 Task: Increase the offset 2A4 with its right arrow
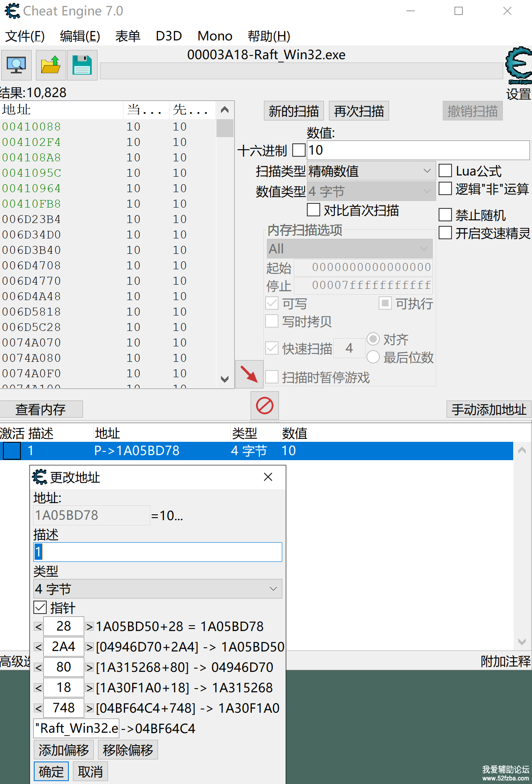89,647
